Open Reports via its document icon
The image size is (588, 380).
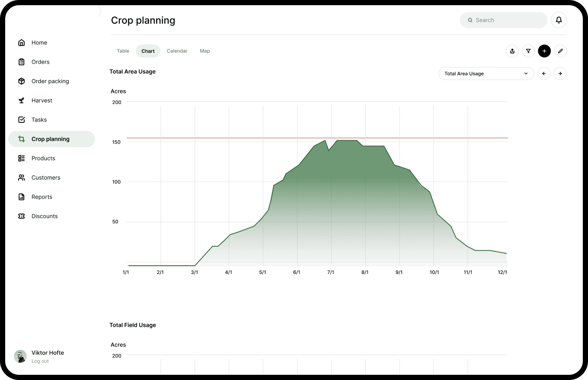click(x=22, y=196)
